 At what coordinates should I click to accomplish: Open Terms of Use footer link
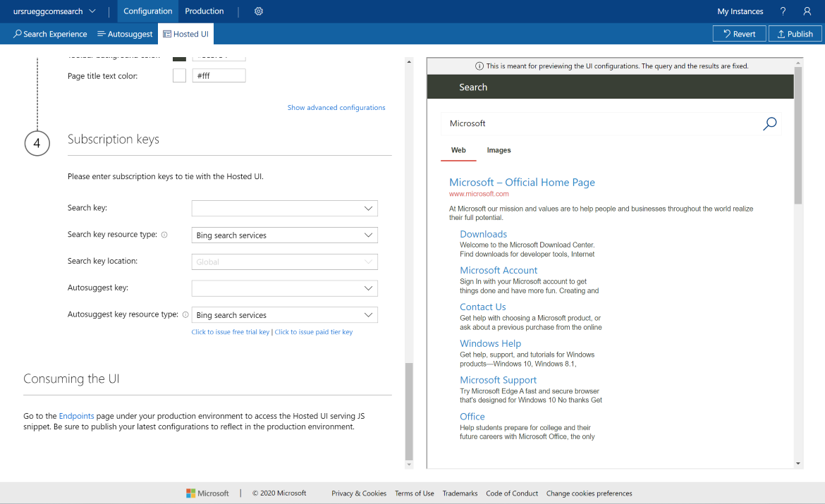[x=414, y=493]
